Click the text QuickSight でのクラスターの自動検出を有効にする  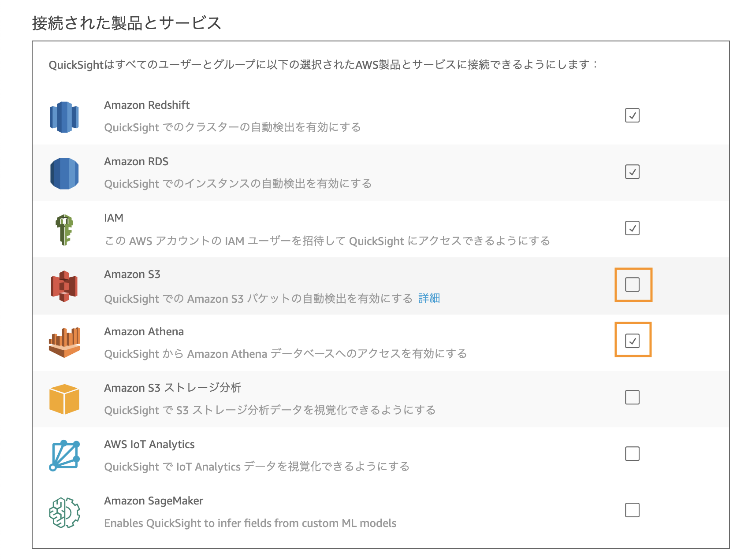tap(233, 127)
